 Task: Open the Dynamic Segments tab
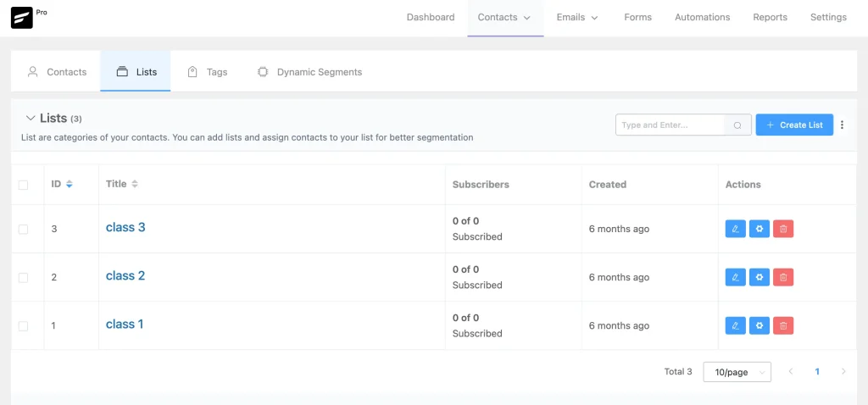pyautogui.click(x=309, y=72)
